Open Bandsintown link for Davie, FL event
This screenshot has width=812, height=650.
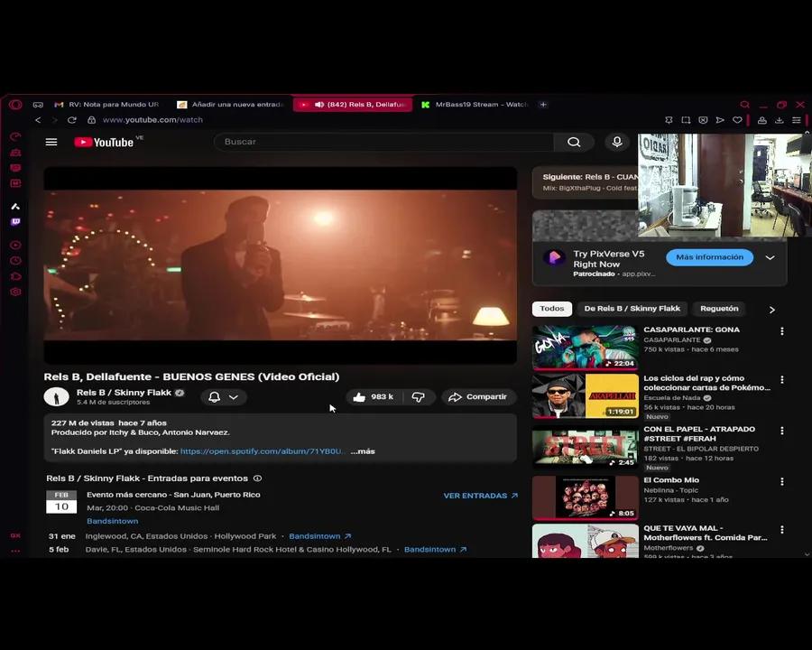(436, 550)
